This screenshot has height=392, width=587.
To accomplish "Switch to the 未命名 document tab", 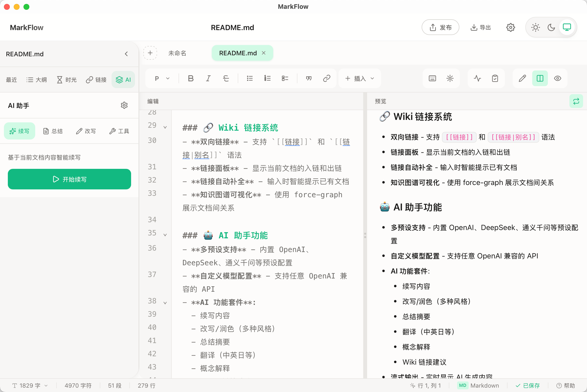I will (x=177, y=53).
